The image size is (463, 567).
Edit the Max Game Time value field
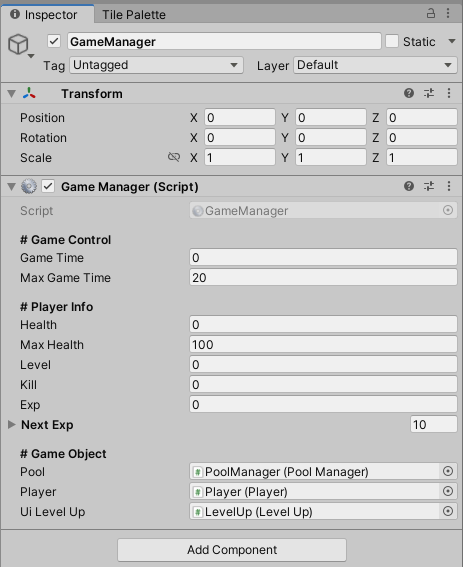[323, 278]
